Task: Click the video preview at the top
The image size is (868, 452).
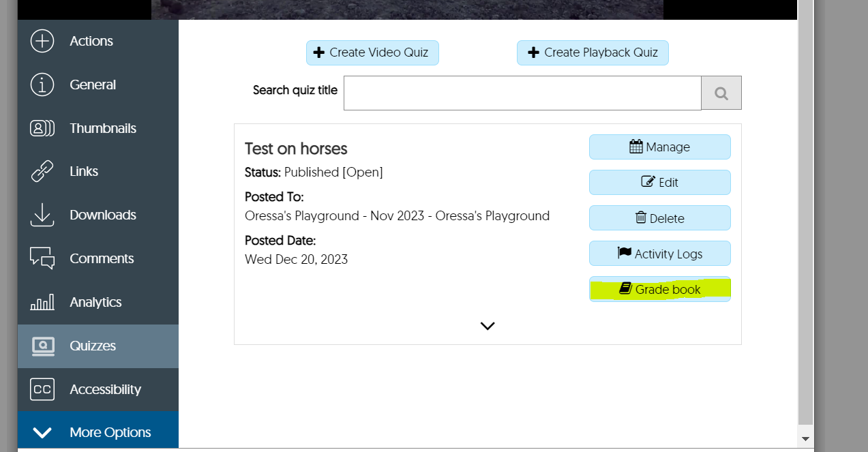Action: [407, 10]
